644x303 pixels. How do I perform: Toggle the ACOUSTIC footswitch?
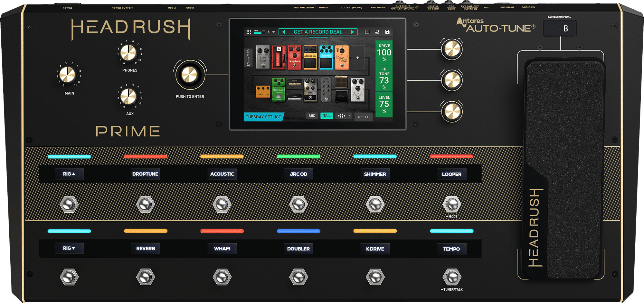tap(222, 204)
